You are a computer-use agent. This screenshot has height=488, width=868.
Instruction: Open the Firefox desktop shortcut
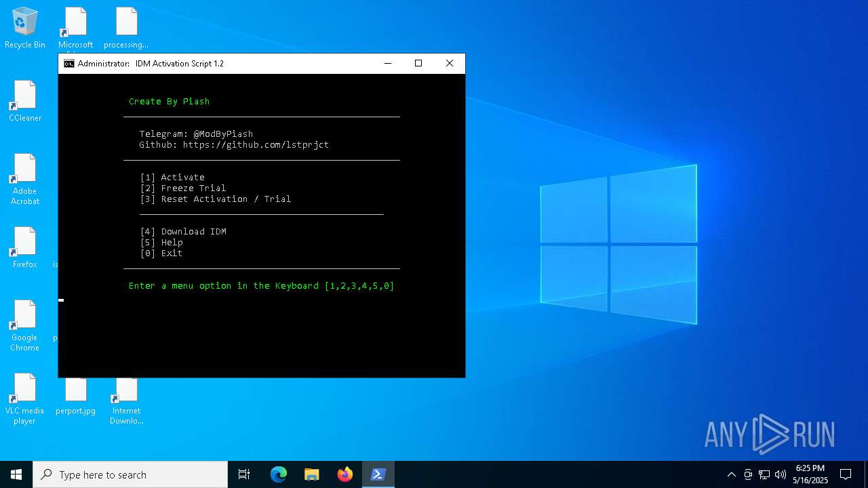(25, 248)
